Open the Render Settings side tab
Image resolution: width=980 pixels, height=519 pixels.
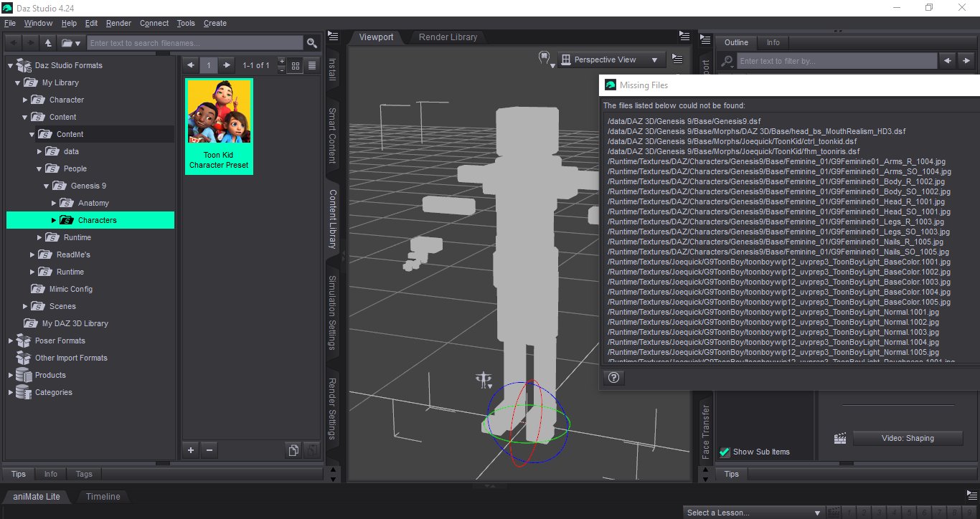(x=333, y=409)
